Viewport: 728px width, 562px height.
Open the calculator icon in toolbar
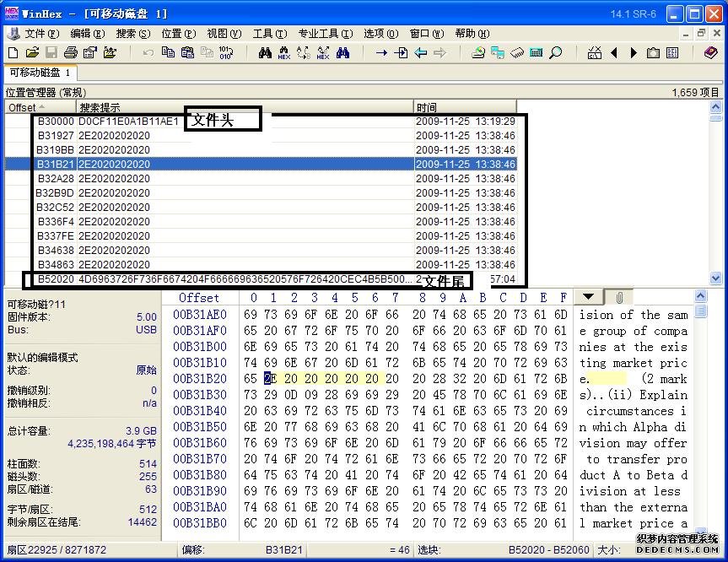point(537,52)
